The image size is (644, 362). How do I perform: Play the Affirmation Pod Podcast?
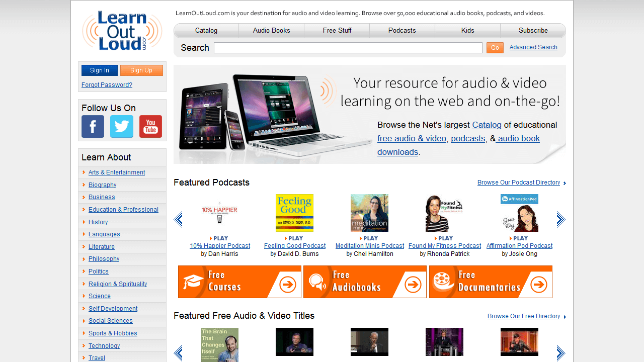coord(519,238)
